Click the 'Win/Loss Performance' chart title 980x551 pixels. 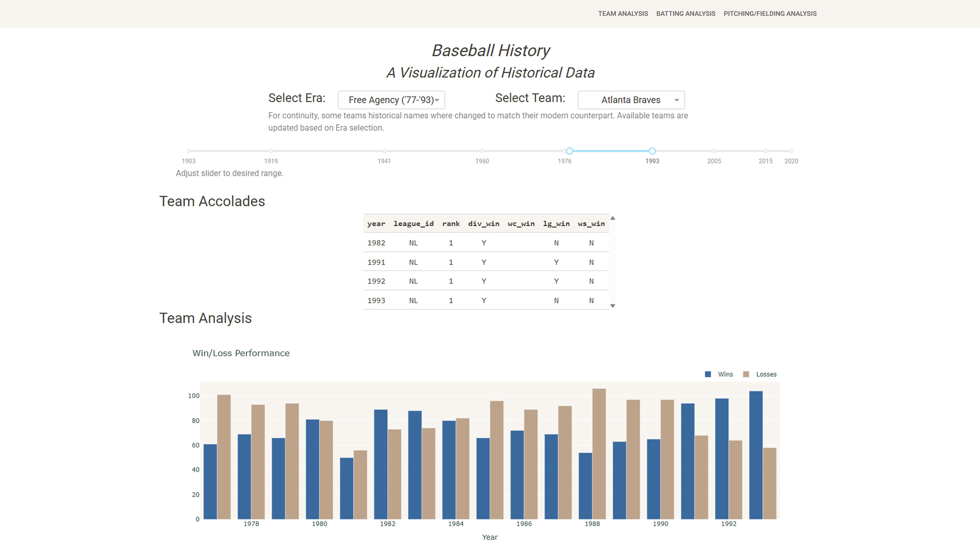(241, 353)
